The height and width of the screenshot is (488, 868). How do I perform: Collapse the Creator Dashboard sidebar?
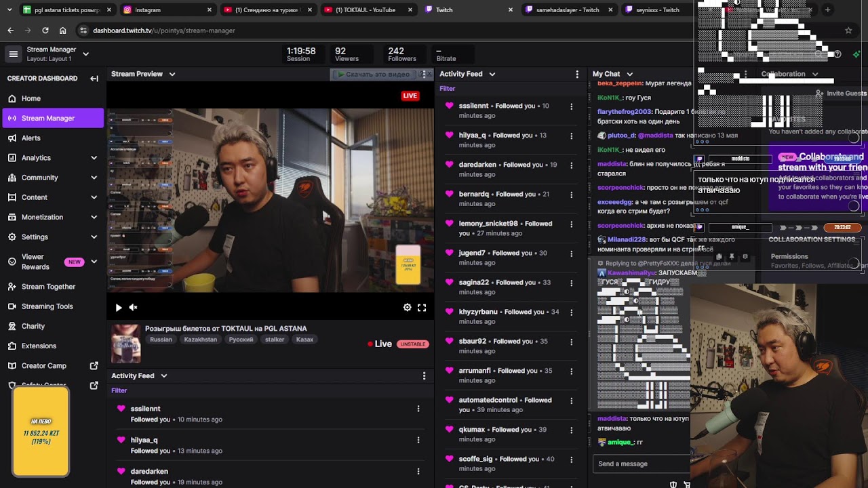tap(94, 79)
